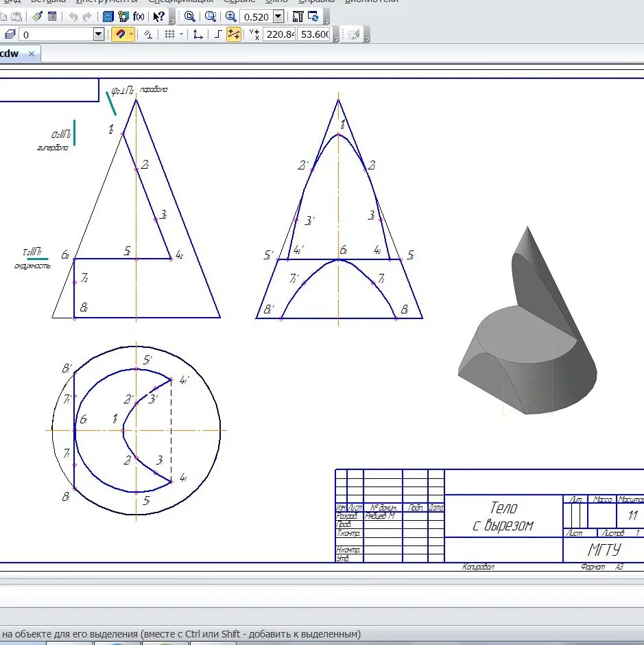Open the f(x) variables panel
The height and width of the screenshot is (645, 644).
139,17
